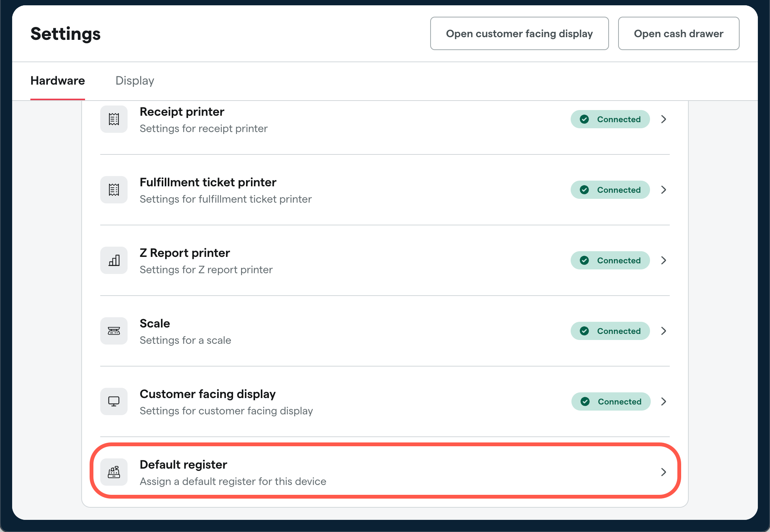The width and height of the screenshot is (770, 532).
Task: Expand the Receipt printer settings
Action: pyautogui.click(x=664, y=119)
